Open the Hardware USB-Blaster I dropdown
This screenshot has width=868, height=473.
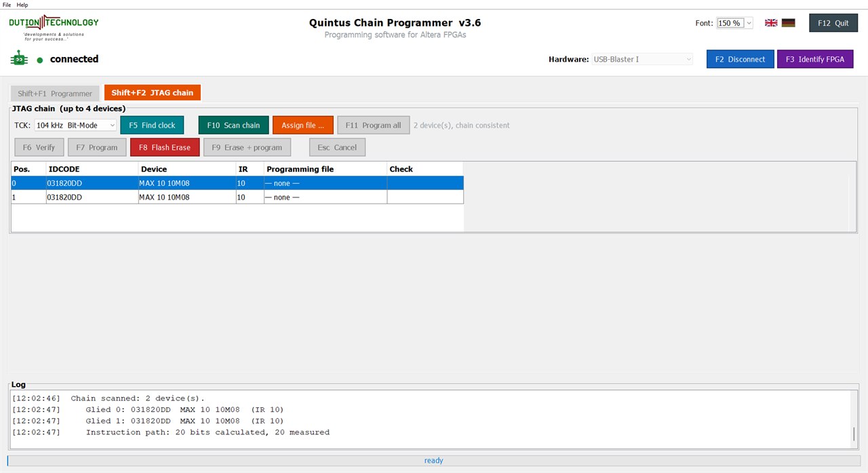point(643,59)
